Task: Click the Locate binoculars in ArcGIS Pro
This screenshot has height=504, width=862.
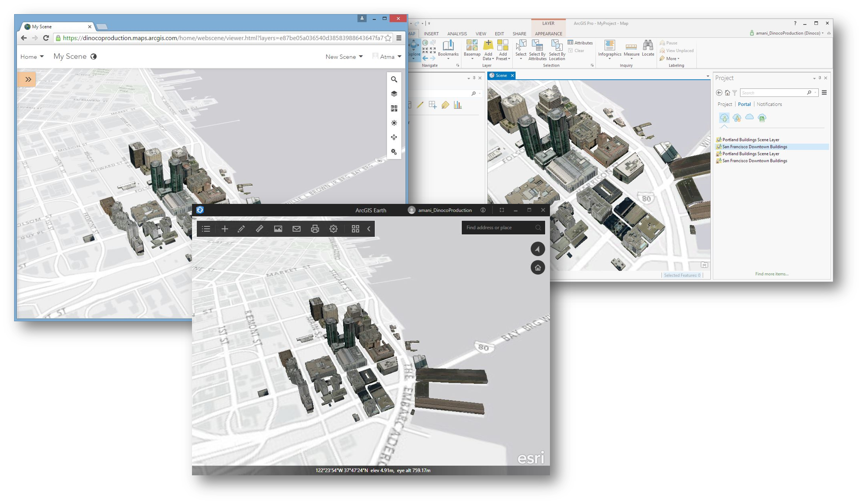Action: click(648, 49)
